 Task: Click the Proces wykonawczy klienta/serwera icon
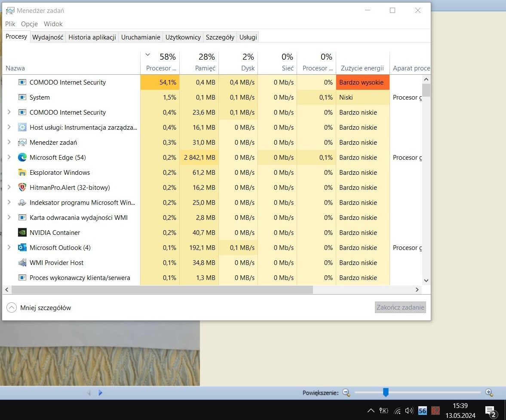click(22, 277)
